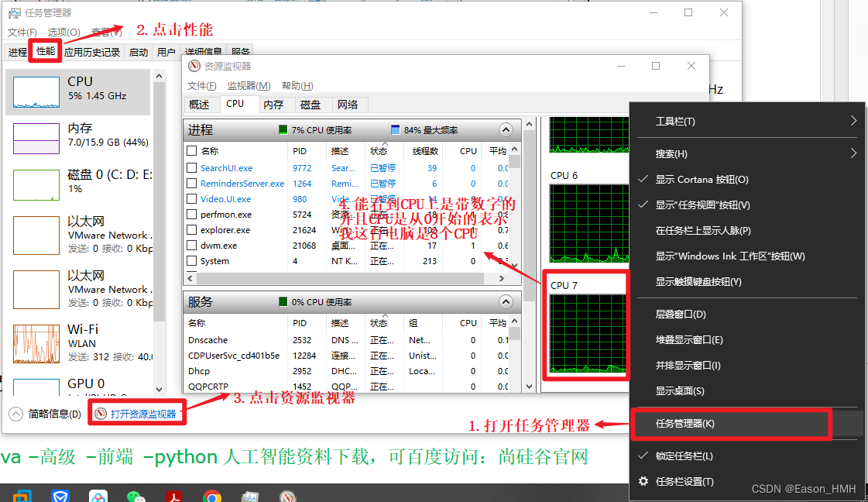Click the green 0% CPU 使用率 indicator
This screenshot has width=868, height=502.
[x=283, y=302]
